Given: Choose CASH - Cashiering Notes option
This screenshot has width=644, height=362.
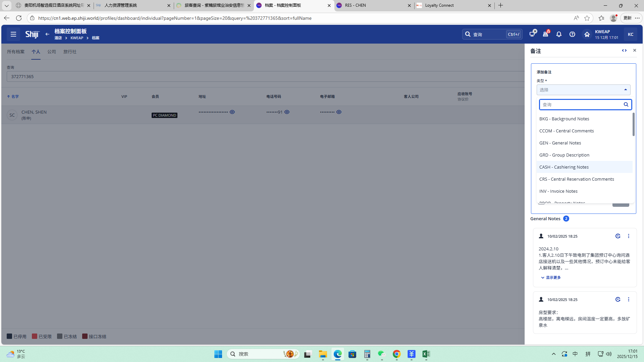Looking at the screenshot, I should 564,167.
